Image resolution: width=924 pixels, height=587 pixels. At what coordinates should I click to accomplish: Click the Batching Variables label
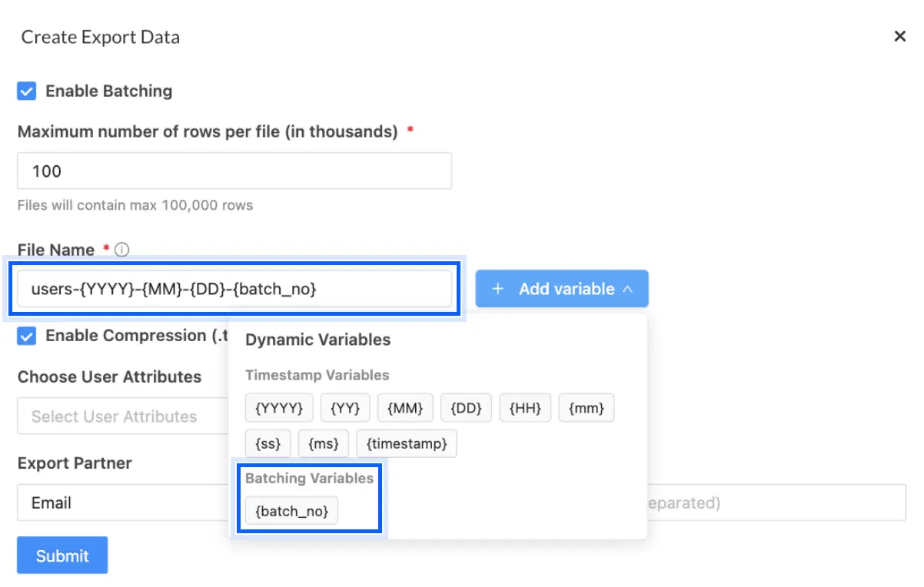pos(309,478)
